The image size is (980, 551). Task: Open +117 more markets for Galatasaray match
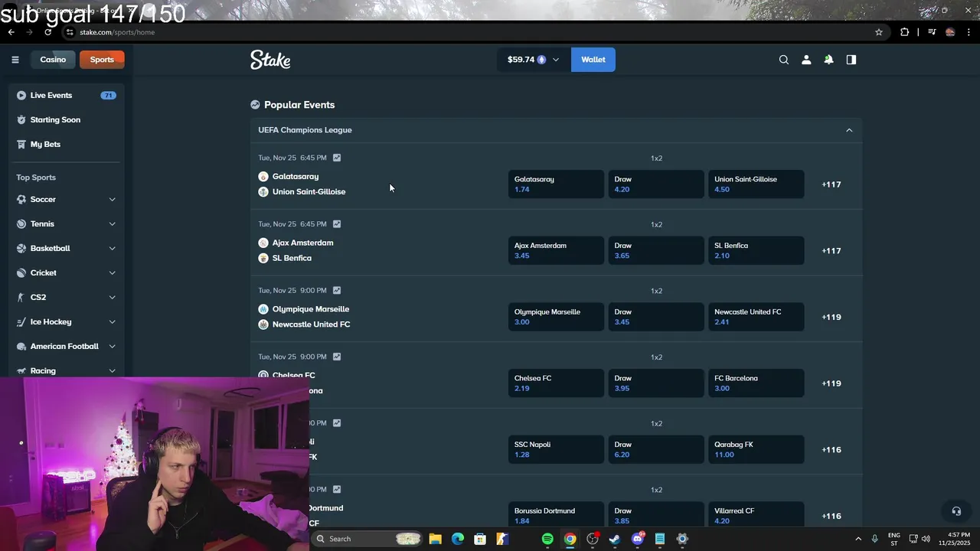(831, 184)
